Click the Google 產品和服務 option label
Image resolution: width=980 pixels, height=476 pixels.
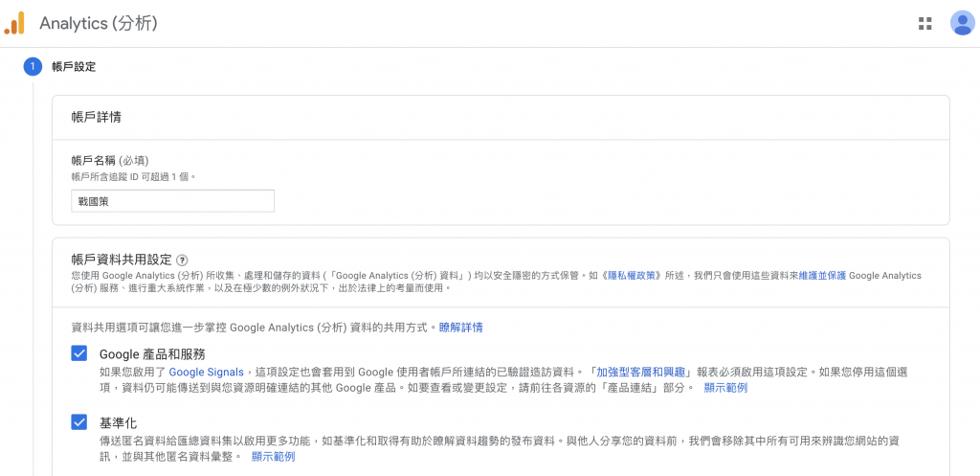point(152,354)
